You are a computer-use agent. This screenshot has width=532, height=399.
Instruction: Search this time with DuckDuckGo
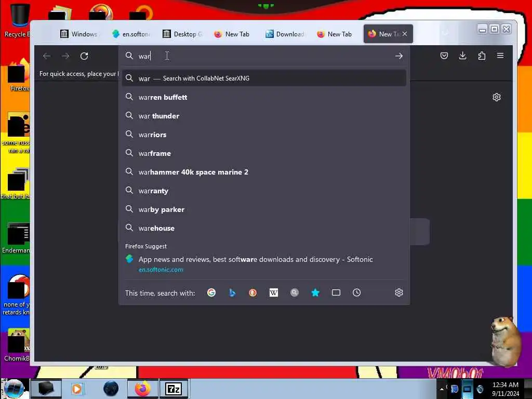[253, 292]
